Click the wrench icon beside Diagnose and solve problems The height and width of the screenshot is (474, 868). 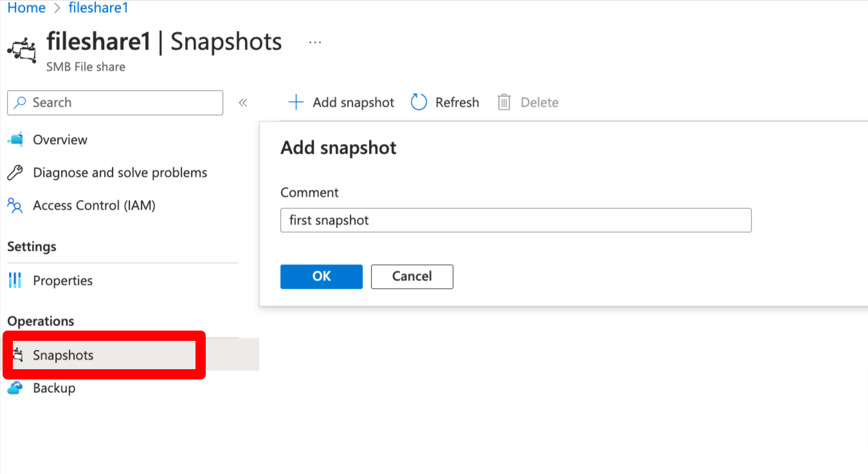coord(15,172)
